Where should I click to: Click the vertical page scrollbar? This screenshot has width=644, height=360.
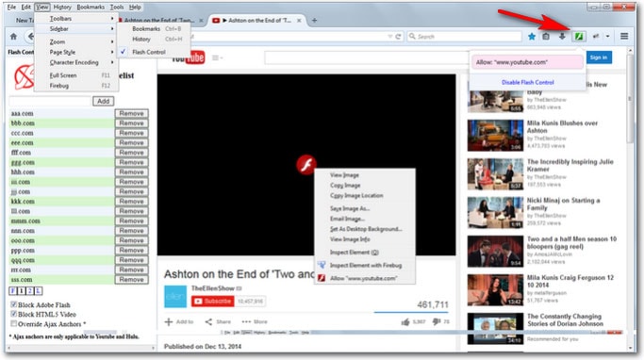631,197
